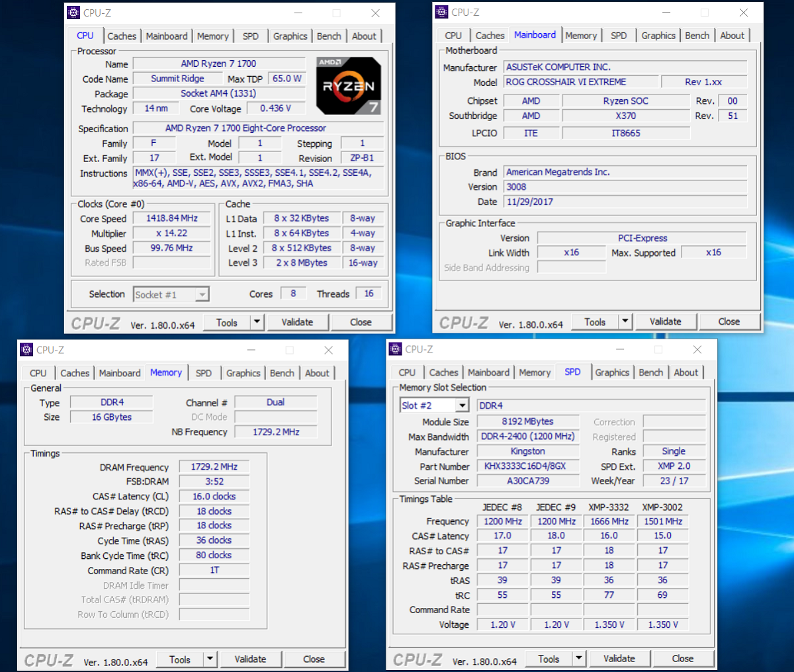Image resolution: width=794 pixels, height=672 pixels.
Task: Click Validate in the CPU window
Action: point(298,321)
